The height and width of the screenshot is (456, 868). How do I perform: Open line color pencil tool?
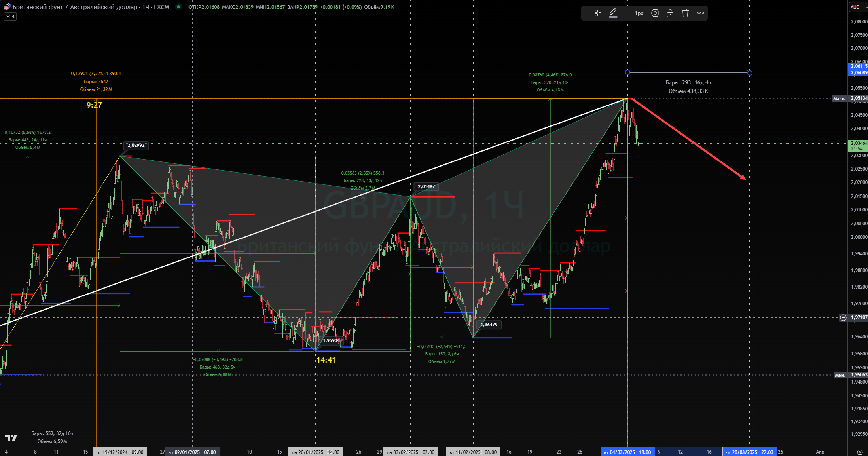(613, 13)
